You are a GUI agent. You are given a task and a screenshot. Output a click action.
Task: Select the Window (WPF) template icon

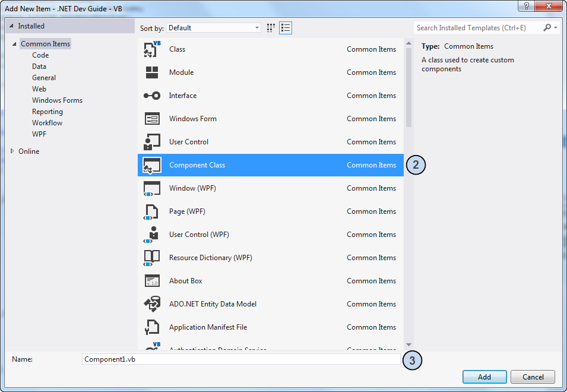tap(152, 188)
